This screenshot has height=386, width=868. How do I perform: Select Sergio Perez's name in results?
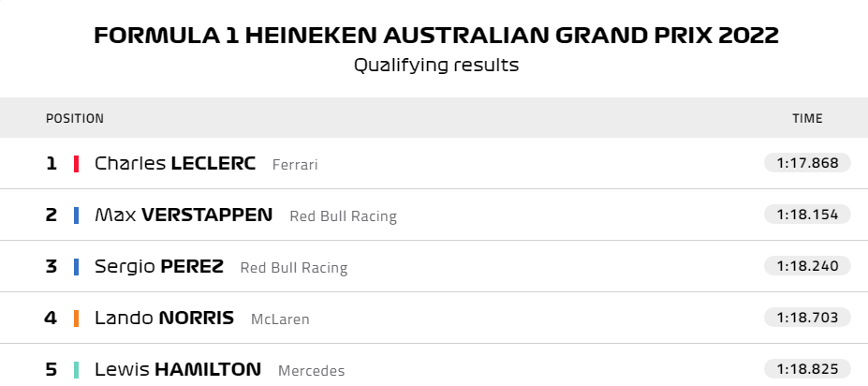(159, 266)
